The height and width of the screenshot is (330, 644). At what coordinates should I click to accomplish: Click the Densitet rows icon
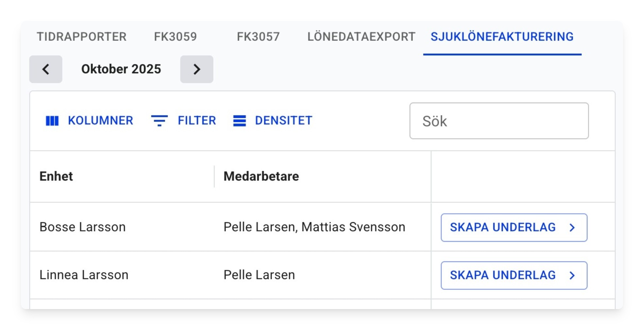coord(239,121)
